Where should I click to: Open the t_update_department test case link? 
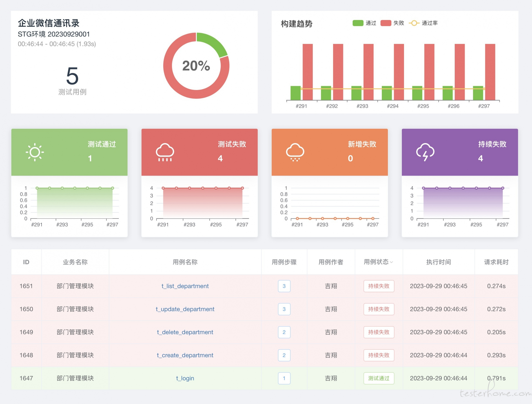tap(185, 309)
